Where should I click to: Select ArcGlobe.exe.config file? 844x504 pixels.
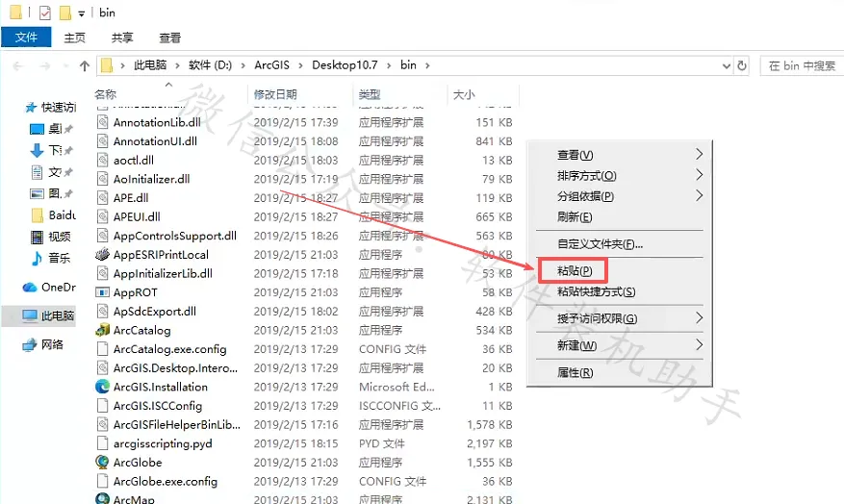[x=166, y=481]
